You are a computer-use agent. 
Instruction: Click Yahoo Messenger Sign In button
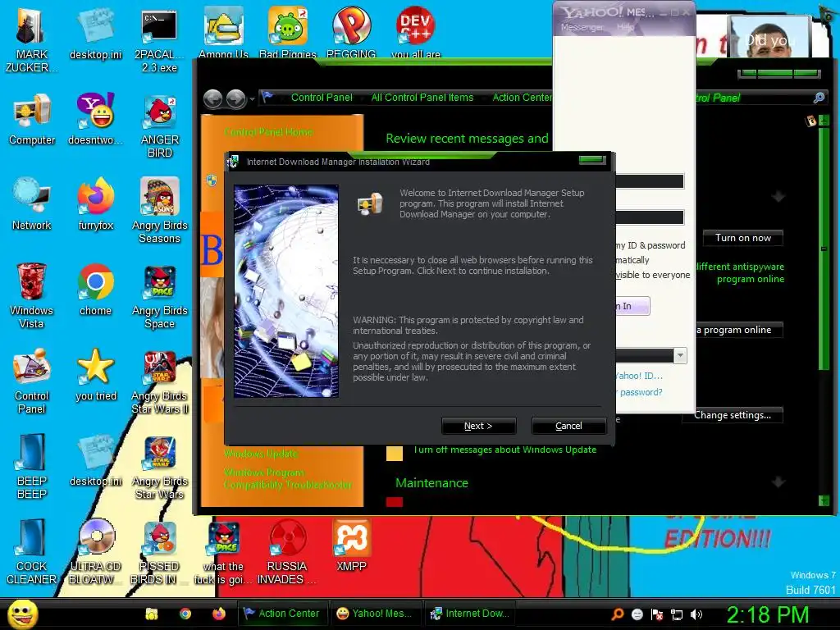632,306
